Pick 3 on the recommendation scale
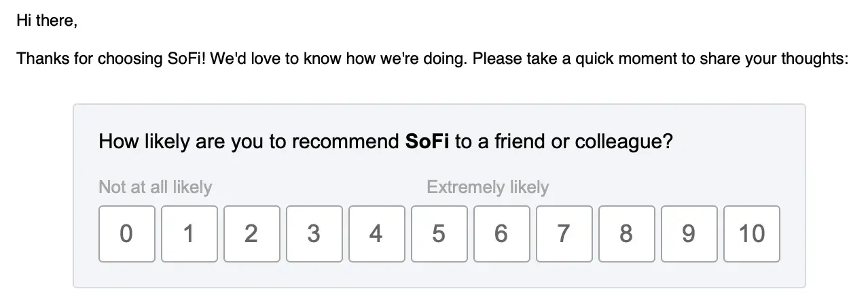The width and height of the screenshot is (868, 306). pyautogui.click(x=314, y=234)
